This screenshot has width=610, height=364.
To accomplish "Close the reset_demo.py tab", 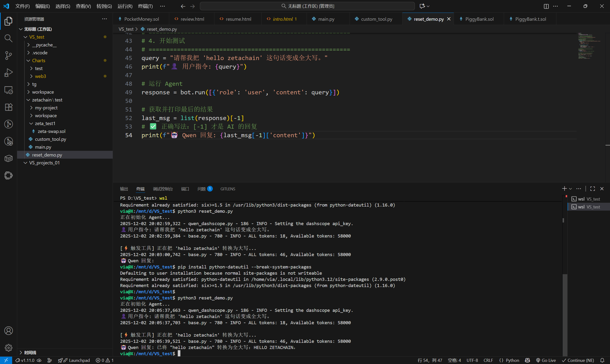I will click(449, 19).
